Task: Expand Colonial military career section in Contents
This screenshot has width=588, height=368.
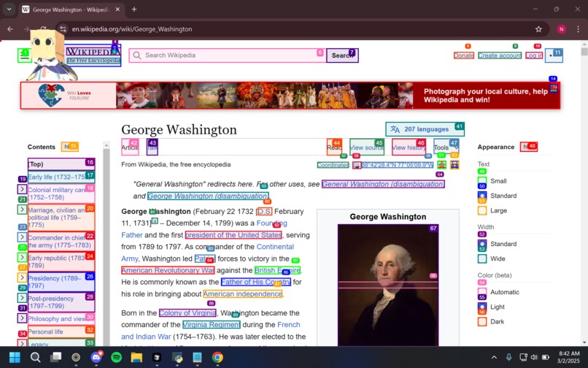Action: click(x=22, y=189)
